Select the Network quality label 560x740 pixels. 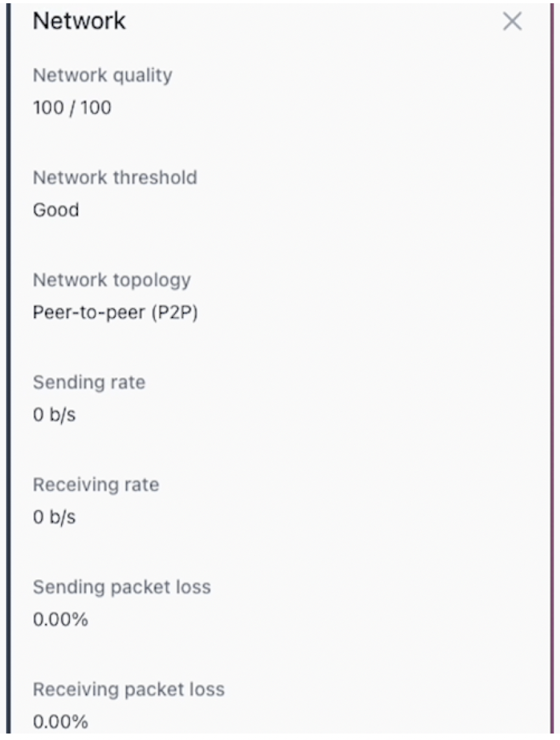pos(102,76)
